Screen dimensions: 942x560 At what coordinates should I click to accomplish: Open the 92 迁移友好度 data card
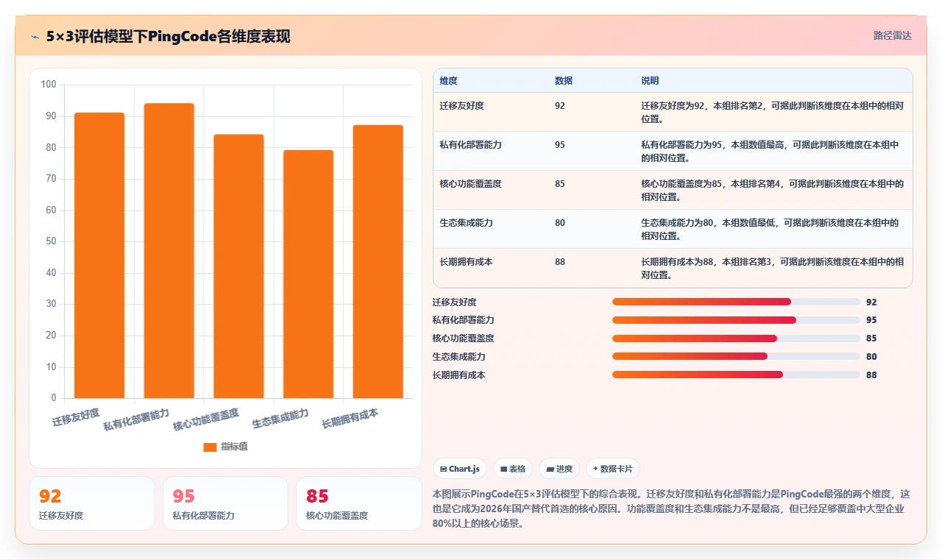[92, 503]
